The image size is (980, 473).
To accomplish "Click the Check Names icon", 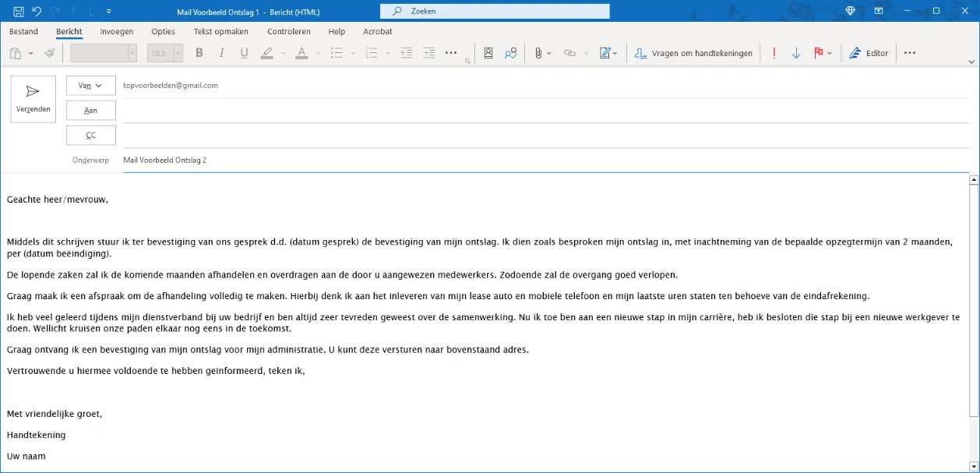I will 510,52.
